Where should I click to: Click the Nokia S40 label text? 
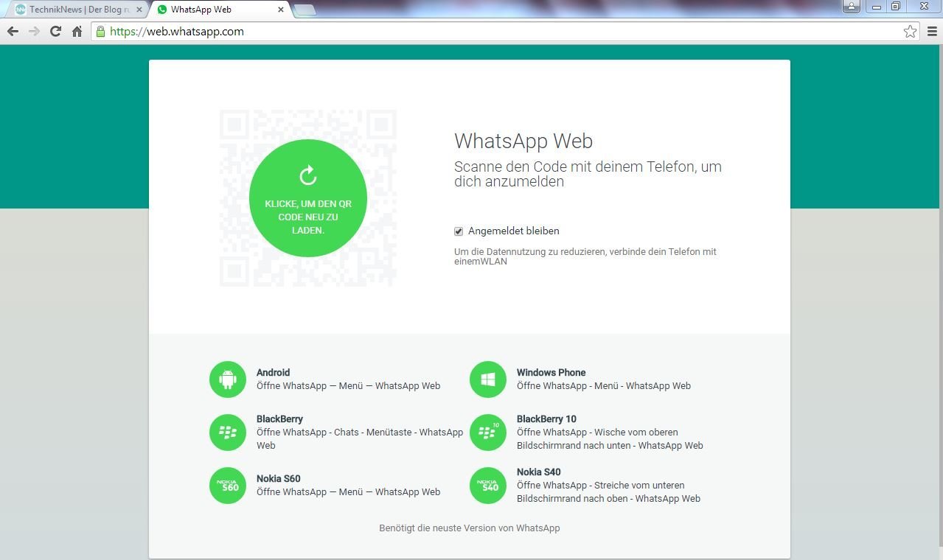pyautogui.click(x=538, y=472)
